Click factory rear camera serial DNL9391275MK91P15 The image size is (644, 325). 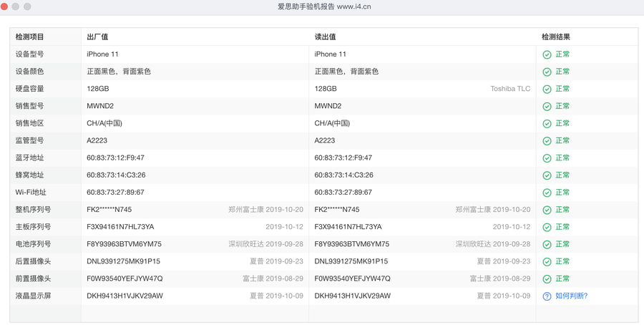[x=124, y=261]
